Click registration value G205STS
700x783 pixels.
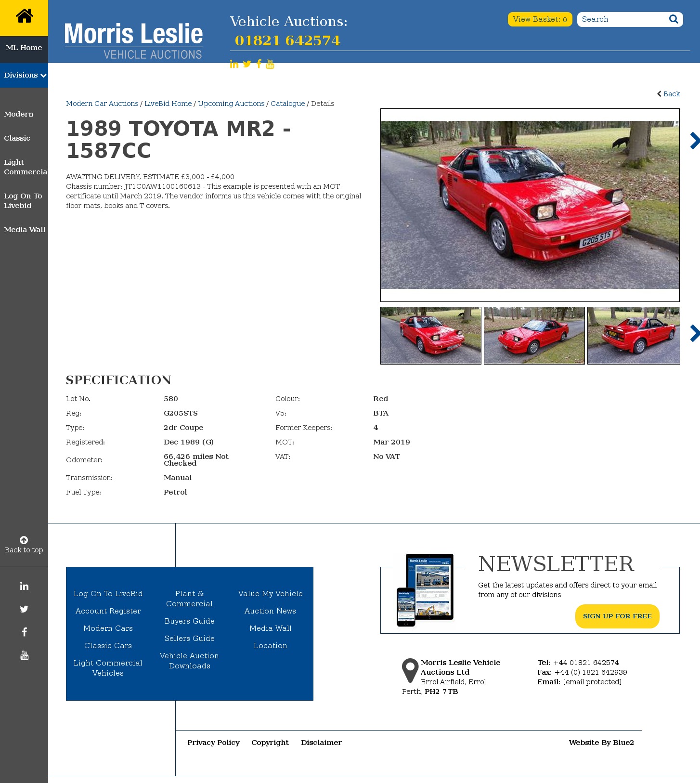[181, 413]
